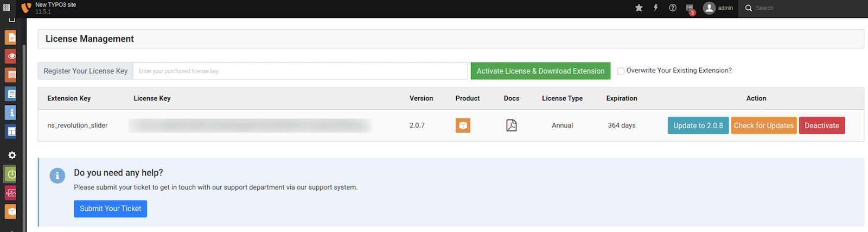868x232 pixels.
Task: Open the orange Product box icon for ns_revolution_slider
Action: [463, 126]
